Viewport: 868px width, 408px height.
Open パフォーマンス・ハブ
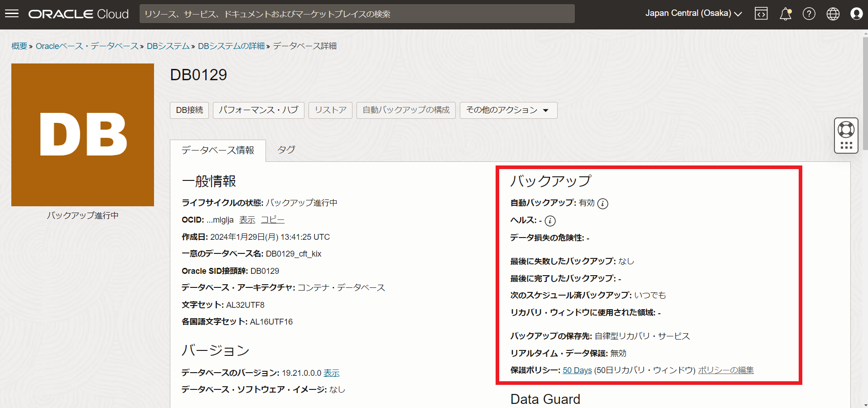(x=258, y=110)
